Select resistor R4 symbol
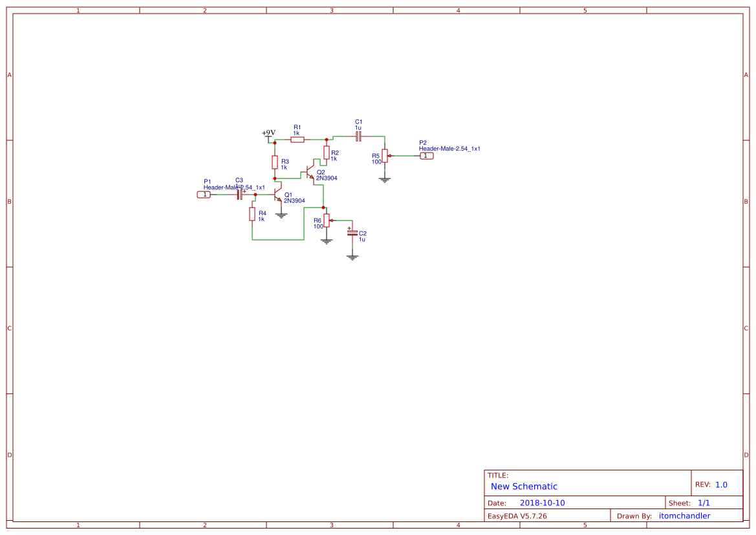 pos(252,214)
